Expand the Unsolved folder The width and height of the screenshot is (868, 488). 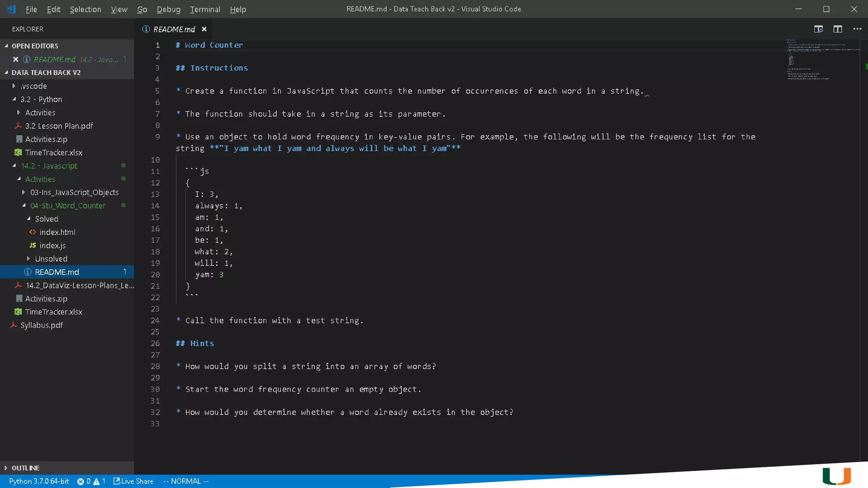(51, 259)
